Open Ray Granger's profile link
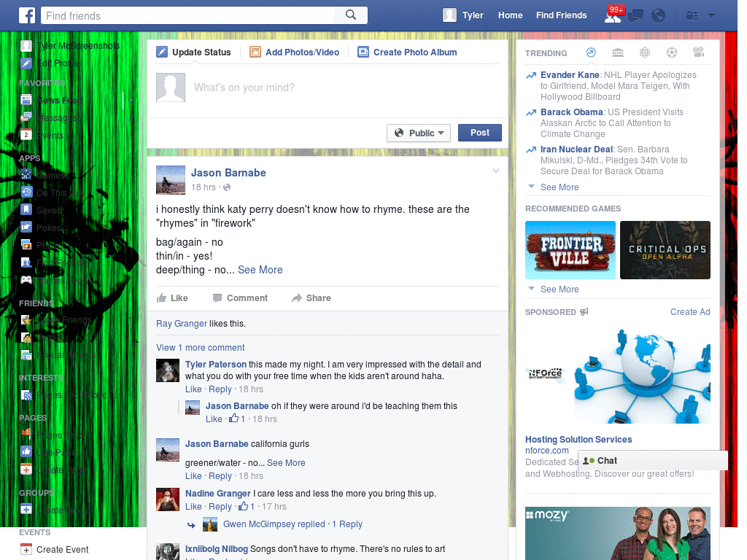 [182, 324]
